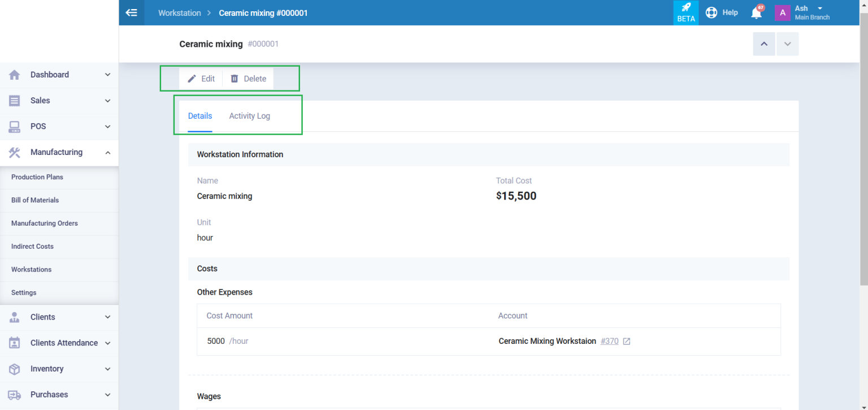
Task: Click the Clients person icon
Action: click(15, 317)
